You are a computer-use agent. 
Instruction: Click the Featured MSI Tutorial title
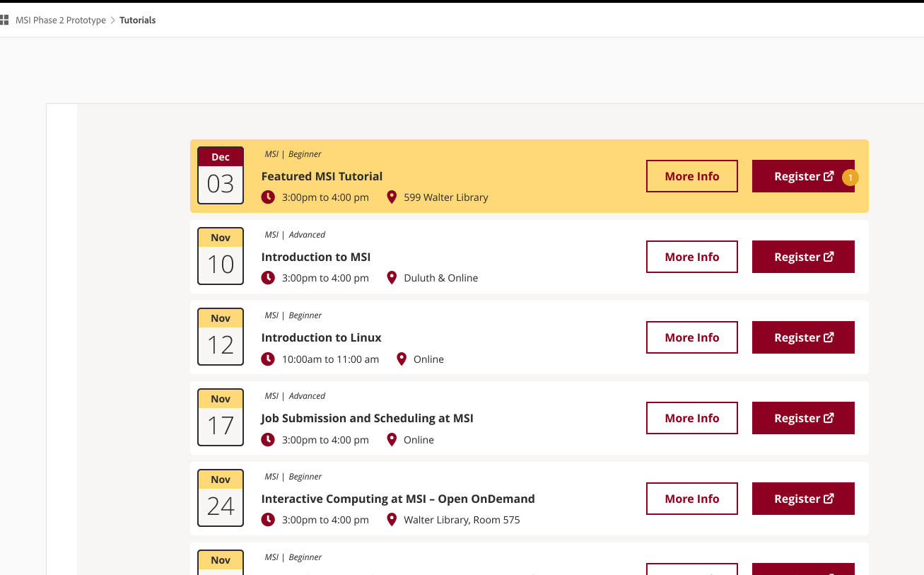pos(322,176)
